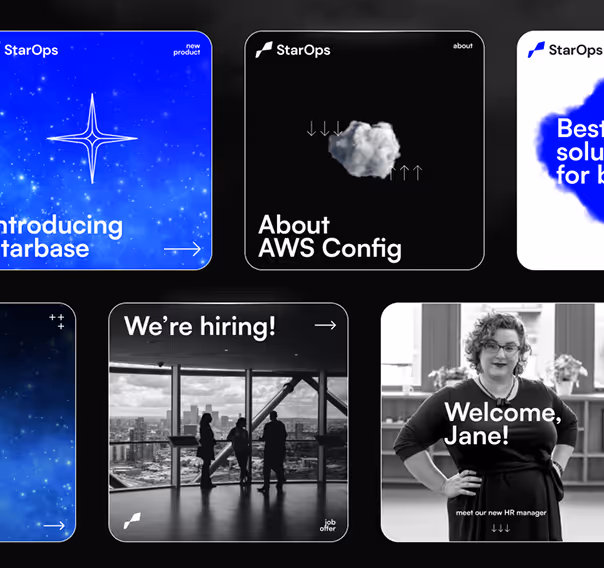Click the "job offer" label on the hiring card
604x568 pixels.
click(x=329, y=524)
